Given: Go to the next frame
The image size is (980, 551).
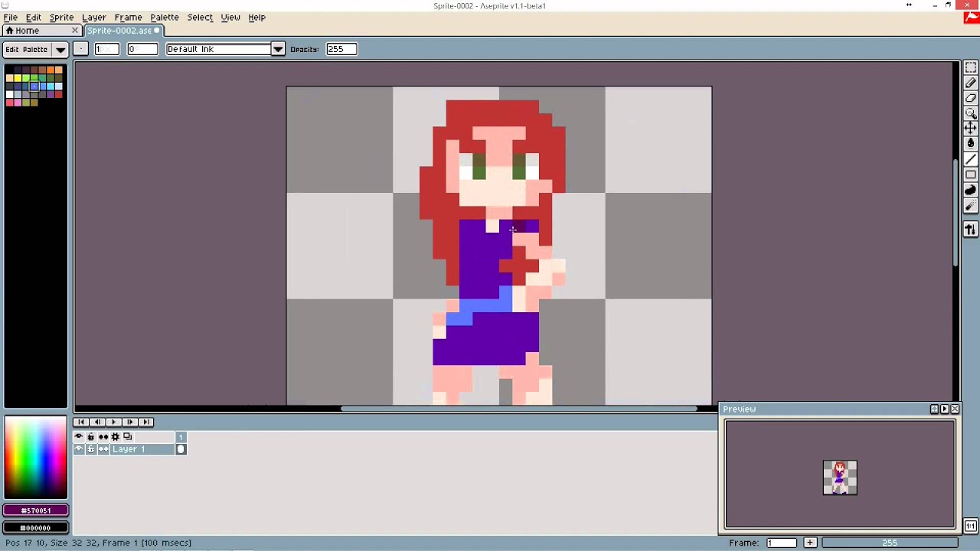Looking at the screenshot, I should 129,422.
